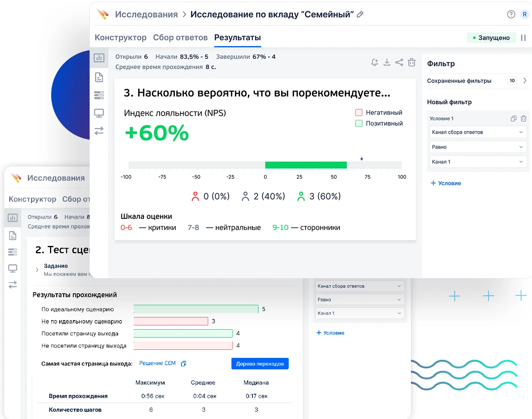Remove Условие 1 with its trash icon
Screen dimensions: 532x419
pos(524,118)
